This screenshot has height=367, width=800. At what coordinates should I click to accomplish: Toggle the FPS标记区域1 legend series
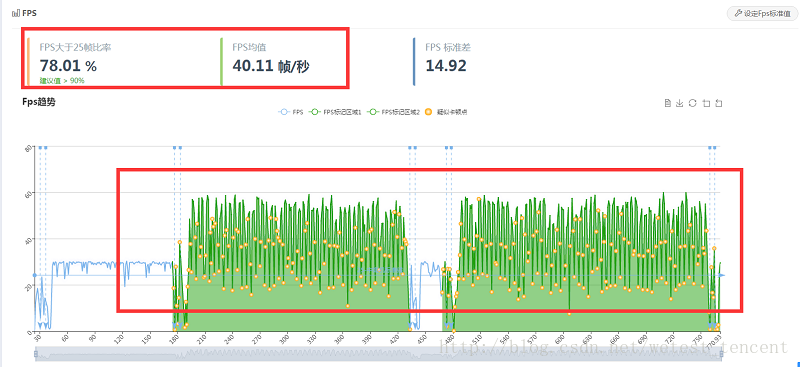point(336,112)
